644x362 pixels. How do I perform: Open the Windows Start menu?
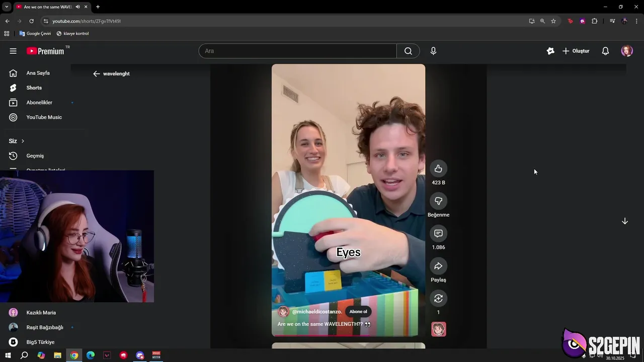tap(8, 355)
